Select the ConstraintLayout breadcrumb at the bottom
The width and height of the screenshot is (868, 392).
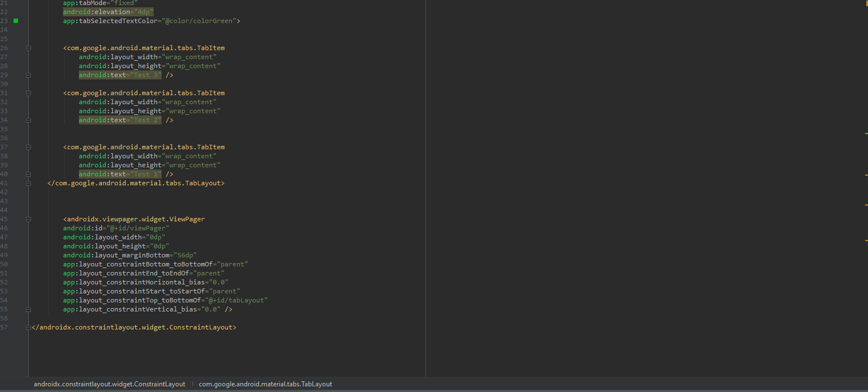(109, 384)
